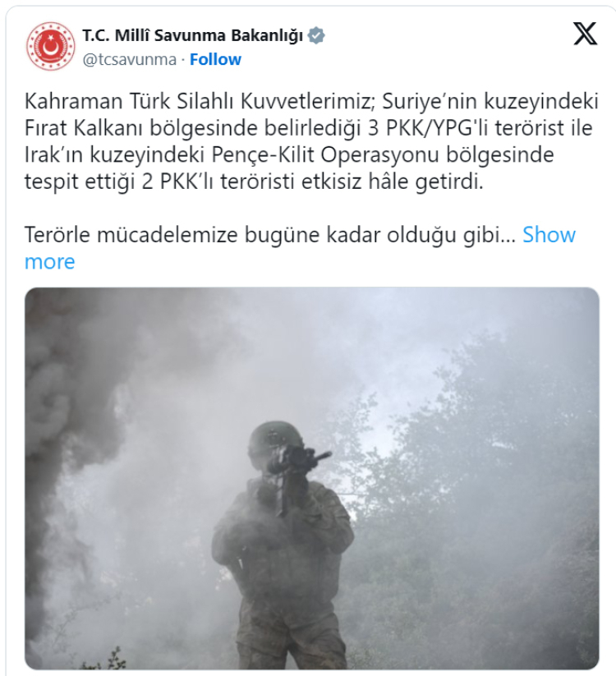This screenshot has width=616, height=676.
Task: Select the first tweet paragraph text
Action: 311,141
